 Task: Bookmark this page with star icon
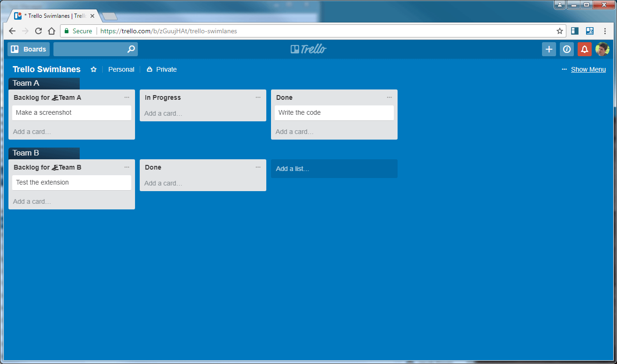point(560,31)
